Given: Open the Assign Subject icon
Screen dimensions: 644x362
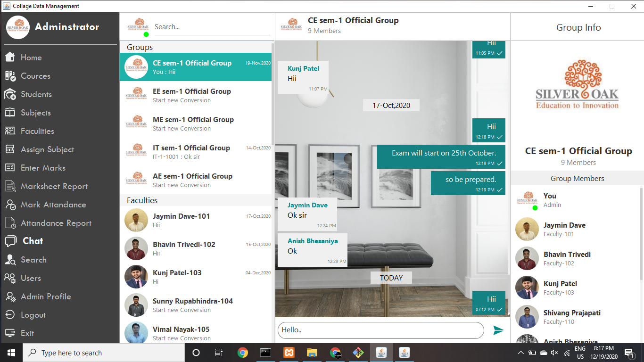Looking at the screenshot, I should 10,149.
